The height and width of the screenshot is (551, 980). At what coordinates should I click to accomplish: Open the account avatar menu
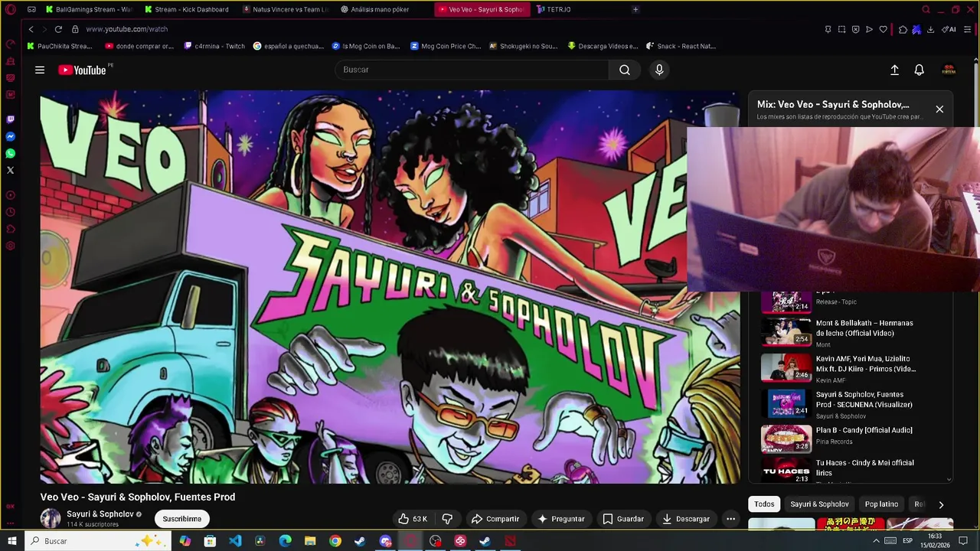[949, 70]
